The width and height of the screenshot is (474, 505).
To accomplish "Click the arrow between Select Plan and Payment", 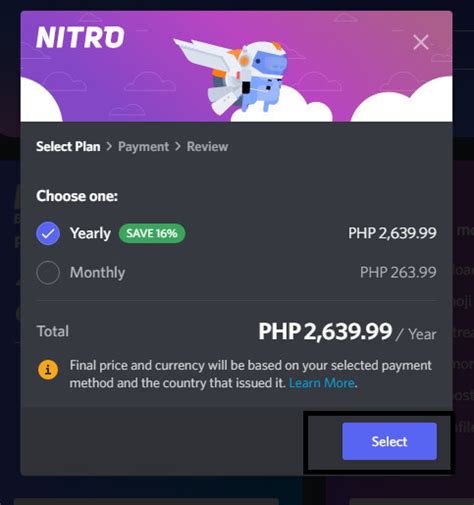I will coord(109,146).
